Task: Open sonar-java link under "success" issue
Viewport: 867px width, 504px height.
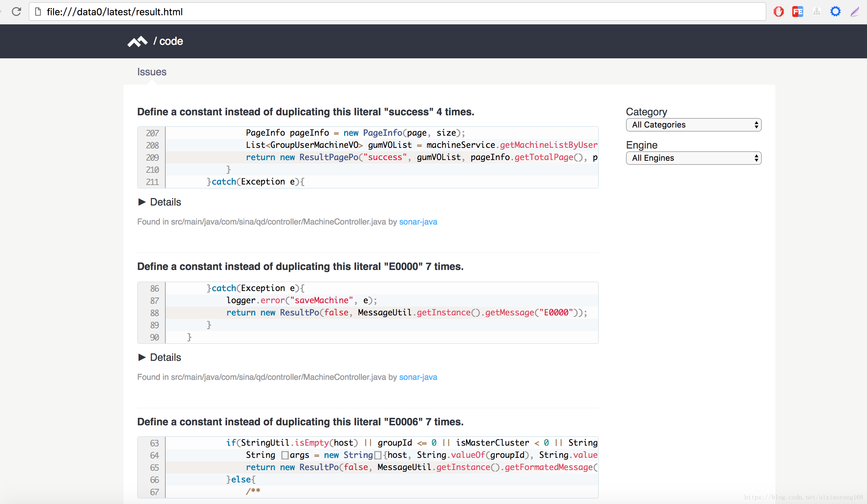Action: click(x=418, y=222)
